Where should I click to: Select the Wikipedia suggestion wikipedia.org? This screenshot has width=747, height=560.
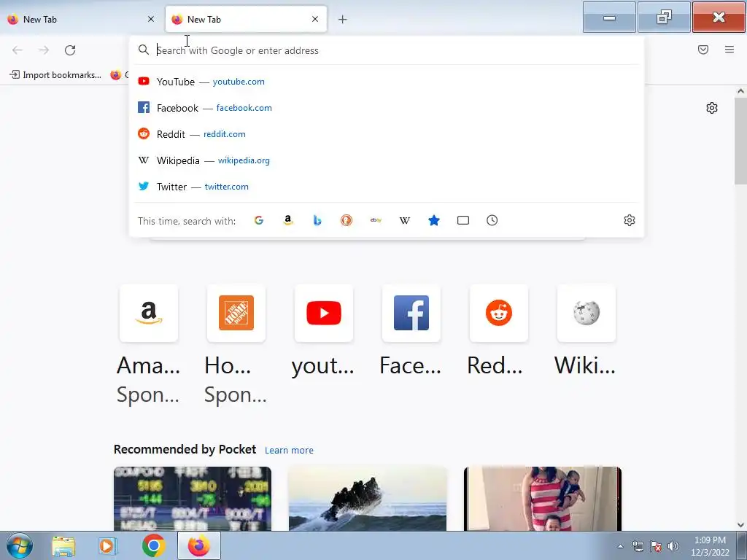[x=387, y=160]
